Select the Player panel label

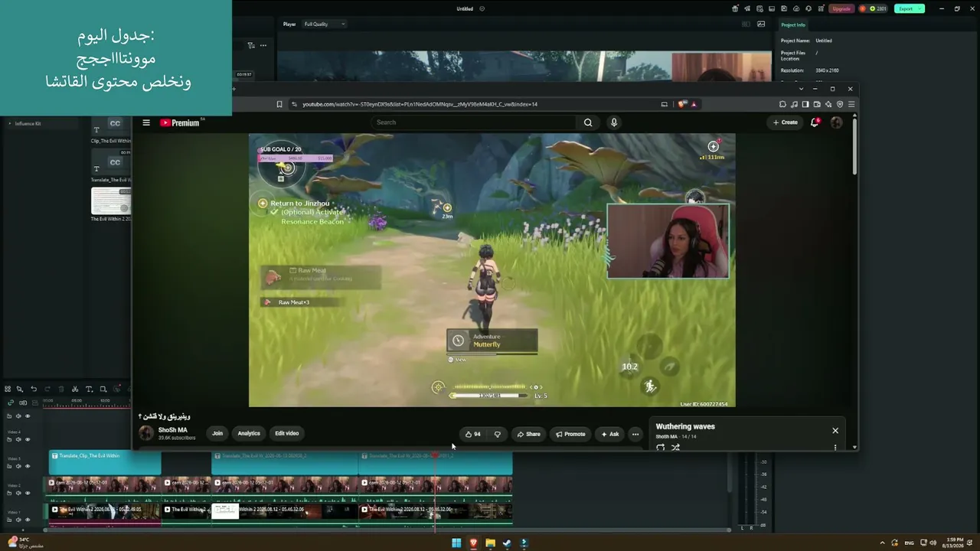289,24
